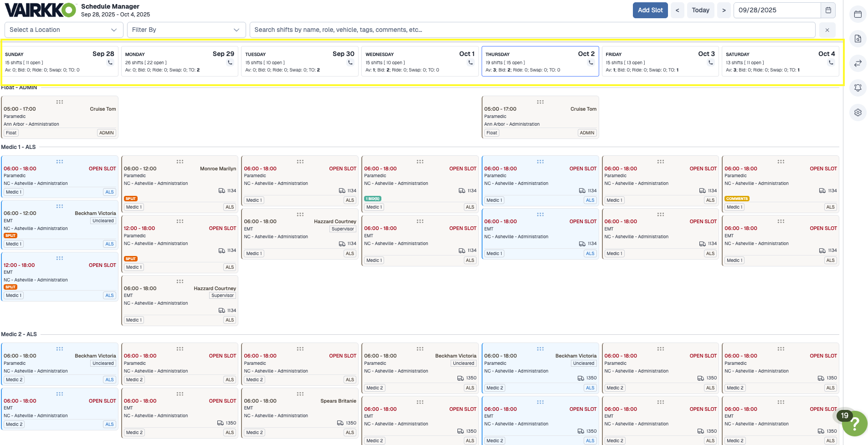Open the calendar view in the sidebar

[x=858, y=14]
